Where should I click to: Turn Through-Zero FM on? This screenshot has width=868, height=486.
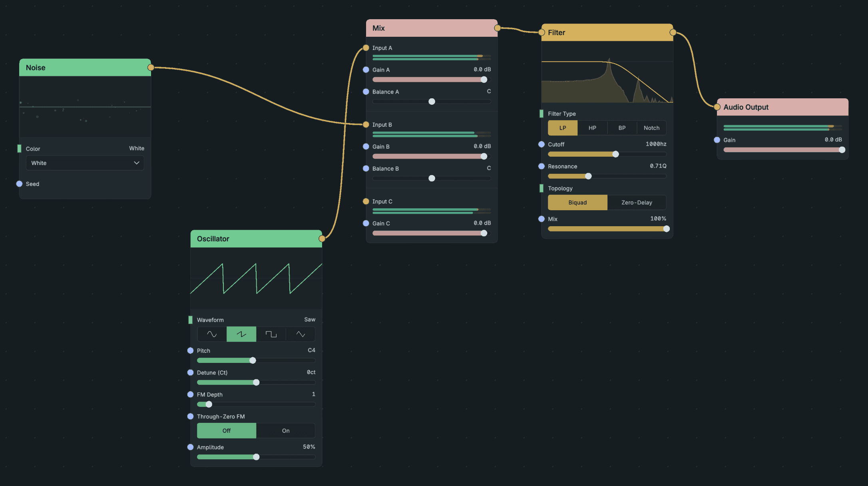pos(286,430)
